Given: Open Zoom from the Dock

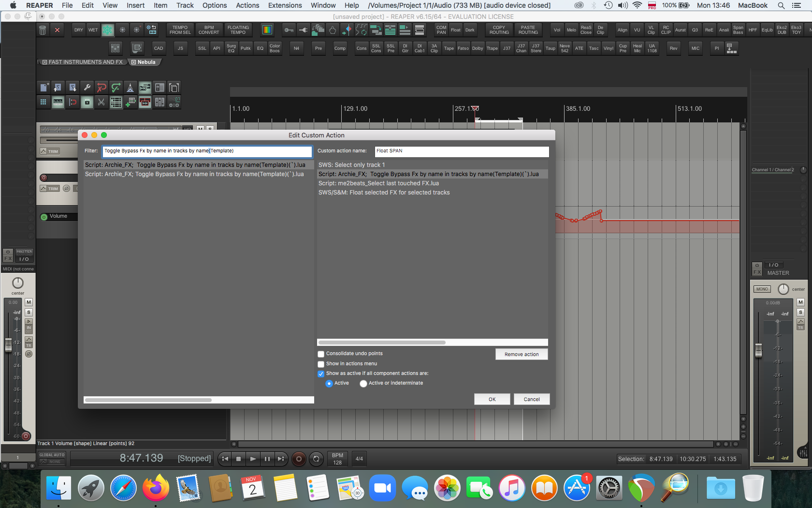Looking at the screenshot, I should tap(382, 488).
